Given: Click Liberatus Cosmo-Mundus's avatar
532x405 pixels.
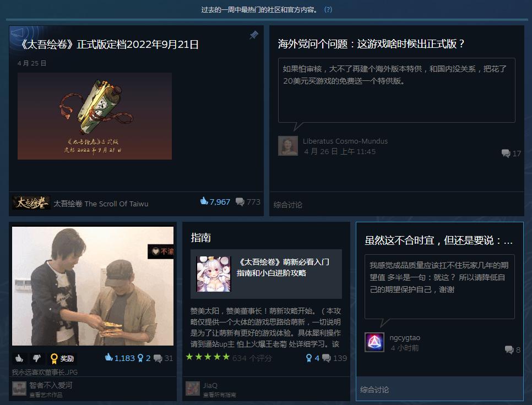Looking at the screenshot, I should 288,146.
